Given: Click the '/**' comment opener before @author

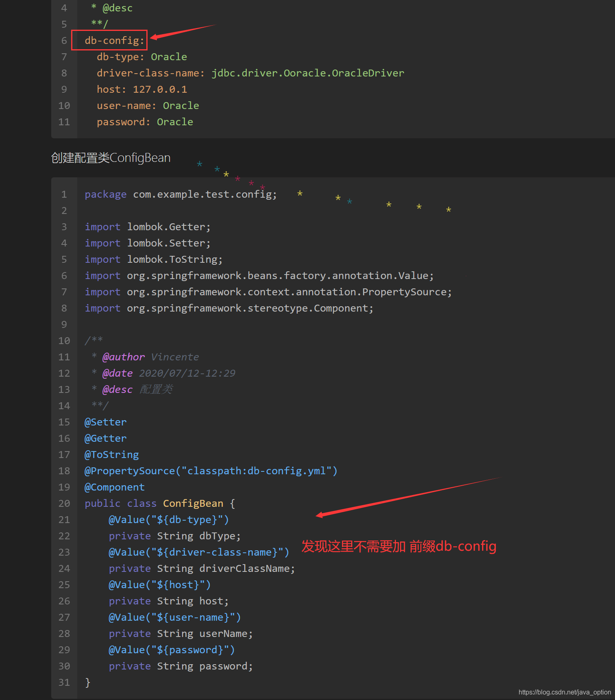Looking at the screenshot, I should click(x=93, y=341).
